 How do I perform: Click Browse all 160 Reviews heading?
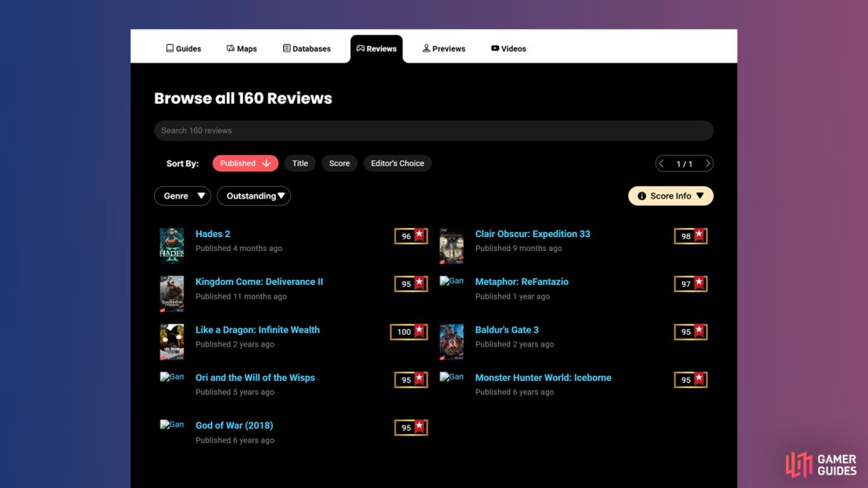coord(243,98)
